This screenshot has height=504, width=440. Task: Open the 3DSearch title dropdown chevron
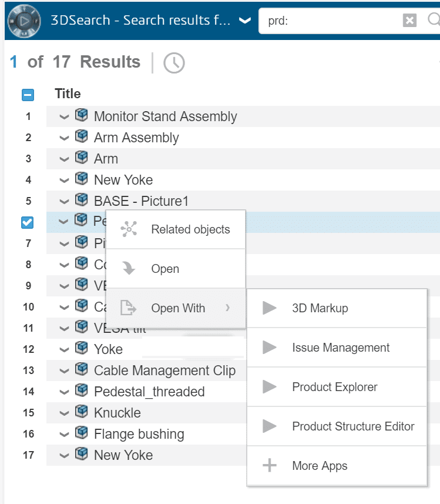point(245,21)
